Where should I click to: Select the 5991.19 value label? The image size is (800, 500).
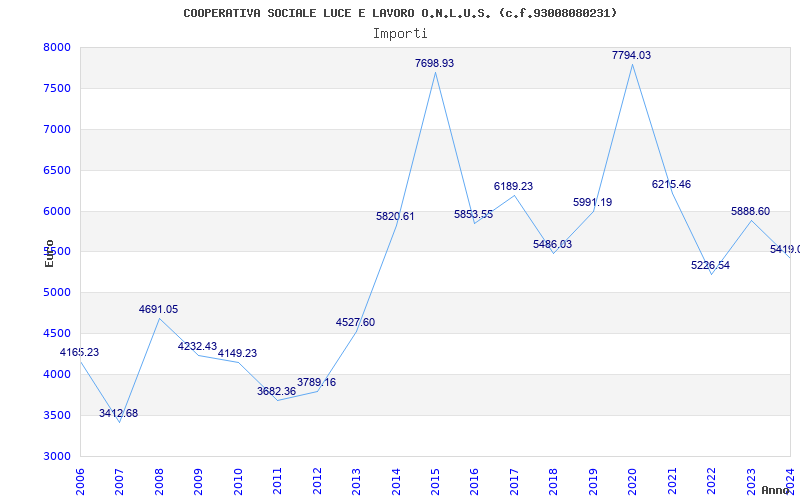click(592, 202)
